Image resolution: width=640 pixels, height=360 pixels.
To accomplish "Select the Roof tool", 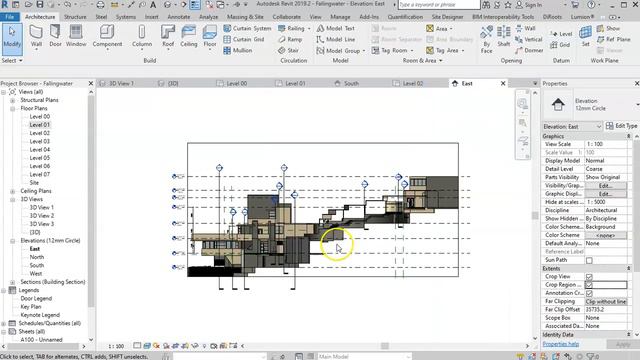I will 168,37.
